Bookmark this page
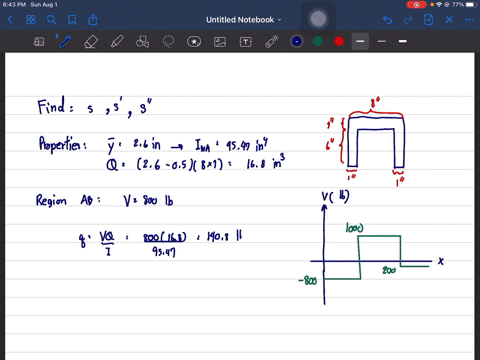Screen dimensions: 480x360 coord(72,20)
